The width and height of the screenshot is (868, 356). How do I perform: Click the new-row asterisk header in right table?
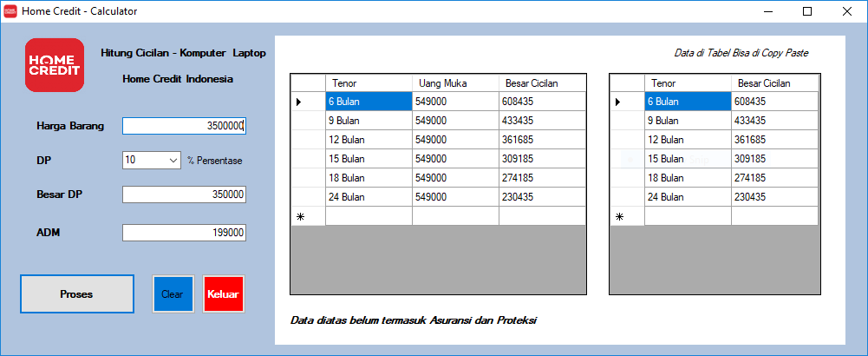tap(627, 216)
